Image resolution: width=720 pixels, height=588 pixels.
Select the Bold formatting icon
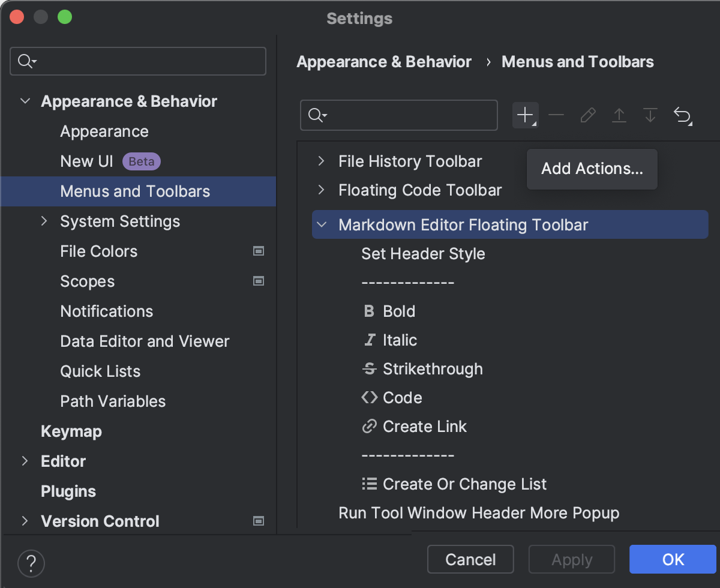coord(368,311)
